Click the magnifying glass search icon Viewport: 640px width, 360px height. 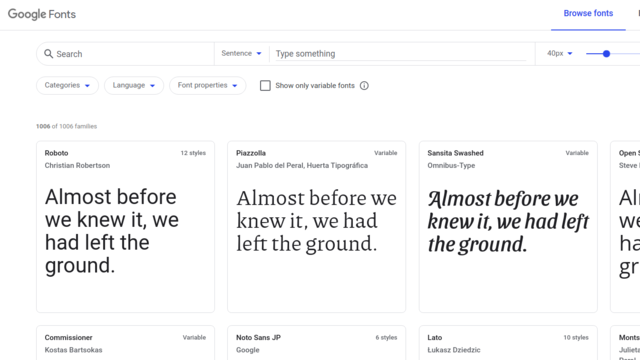coord(49,54)
